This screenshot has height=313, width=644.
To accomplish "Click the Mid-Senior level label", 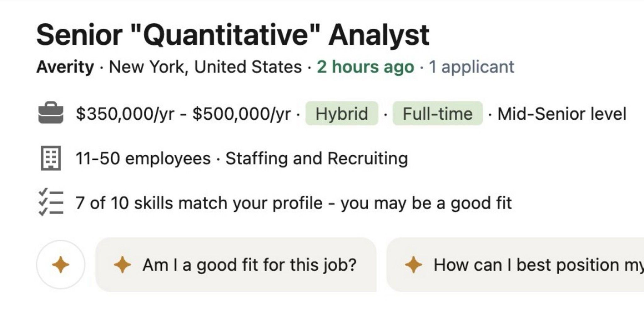I will pos(563,114).
